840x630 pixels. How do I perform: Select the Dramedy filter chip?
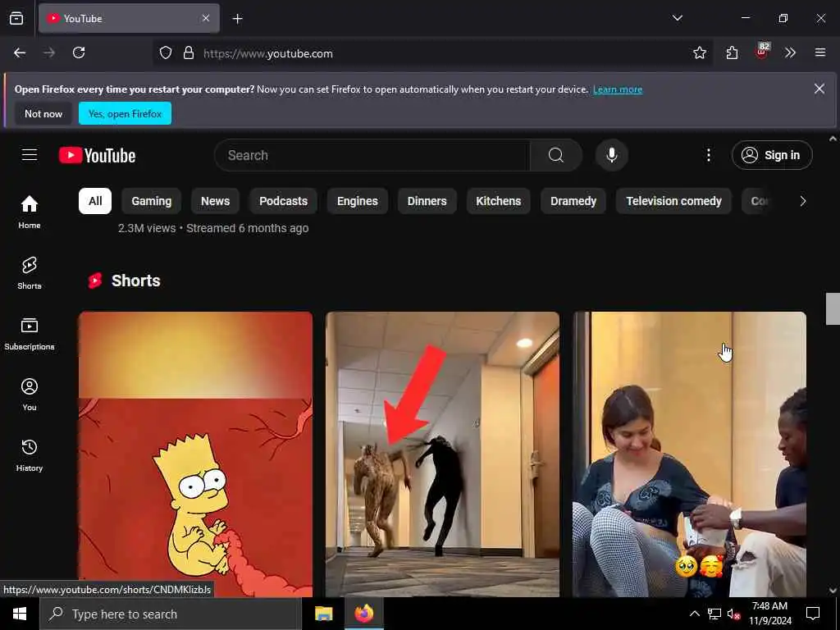coord(573,201)
